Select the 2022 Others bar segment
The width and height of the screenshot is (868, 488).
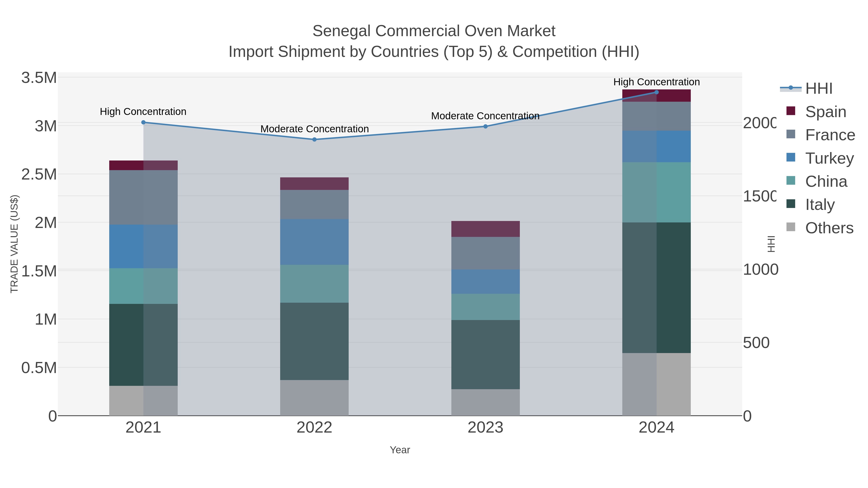click(x=314, y=398)
